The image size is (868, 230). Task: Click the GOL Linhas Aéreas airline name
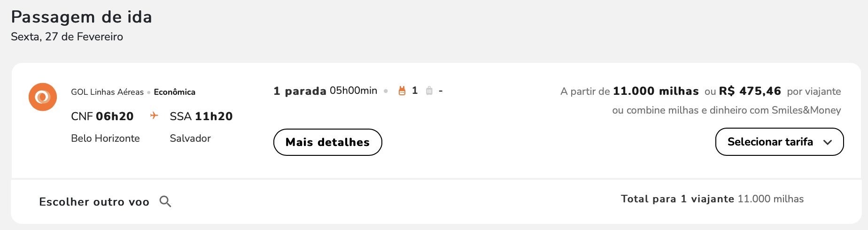(x=107, y=92)
